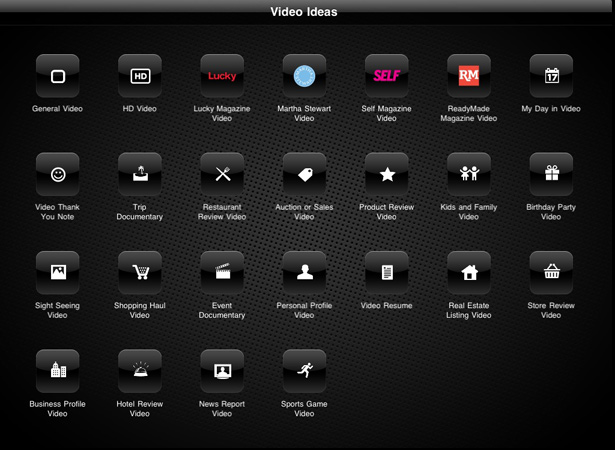Tap the Personal Profile person icon
Viewport: 615px width, 450px height.
point(304,273)
